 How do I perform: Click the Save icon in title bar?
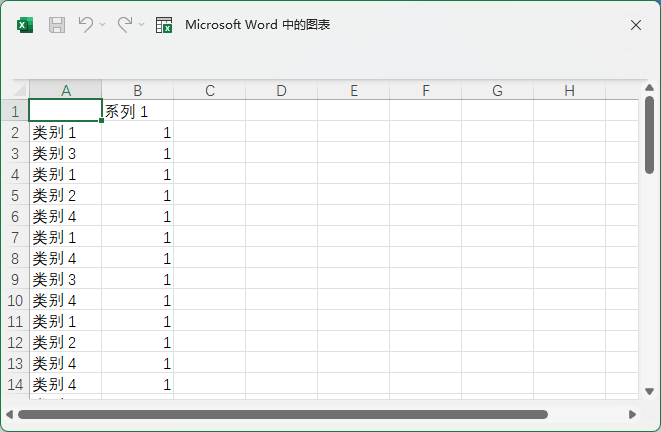tap(57, 25)
